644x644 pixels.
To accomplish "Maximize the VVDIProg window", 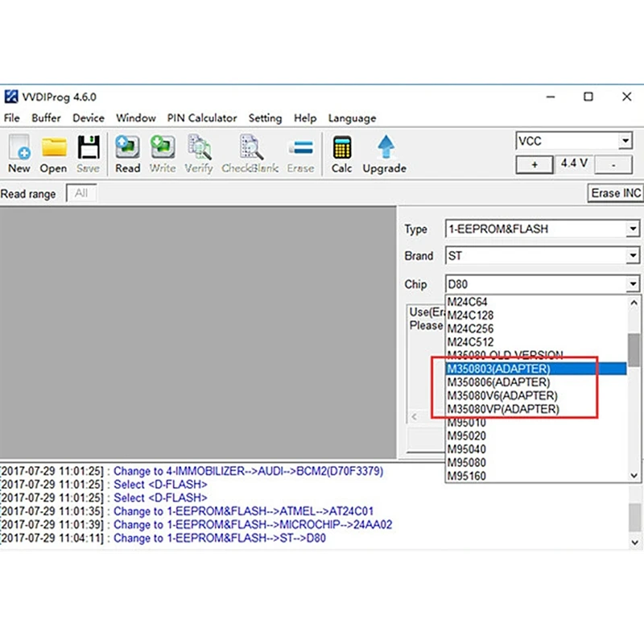I will pyautogui.click(x=588, y=97).
